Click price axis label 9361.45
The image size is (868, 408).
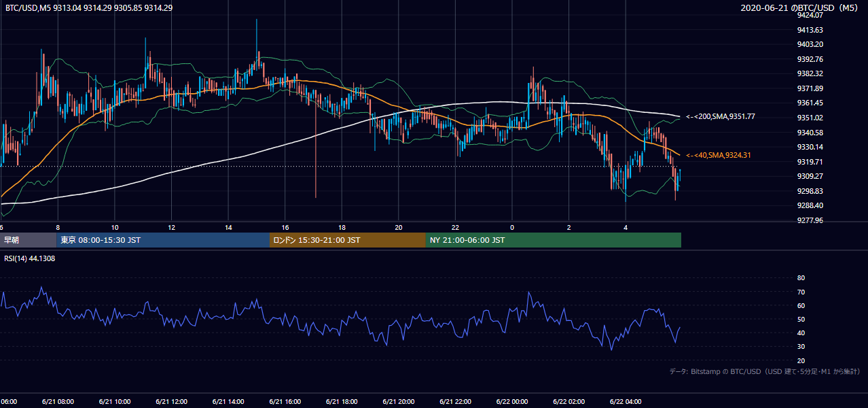810,103
